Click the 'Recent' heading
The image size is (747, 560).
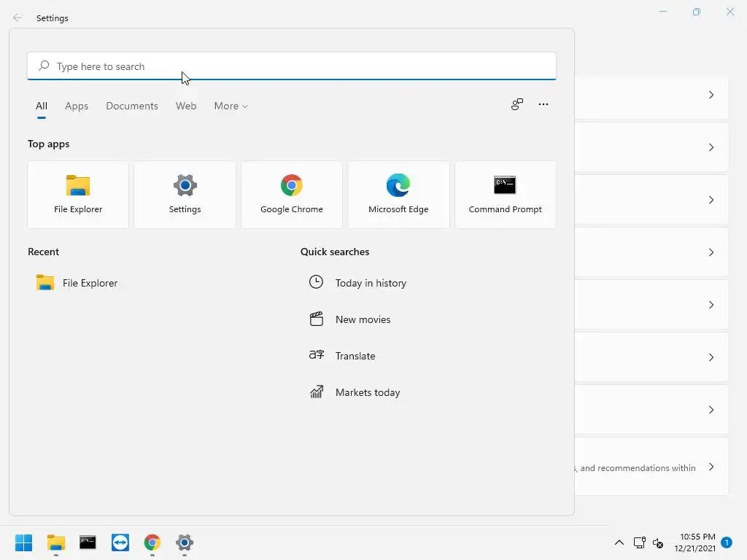(x=43, y=252)
